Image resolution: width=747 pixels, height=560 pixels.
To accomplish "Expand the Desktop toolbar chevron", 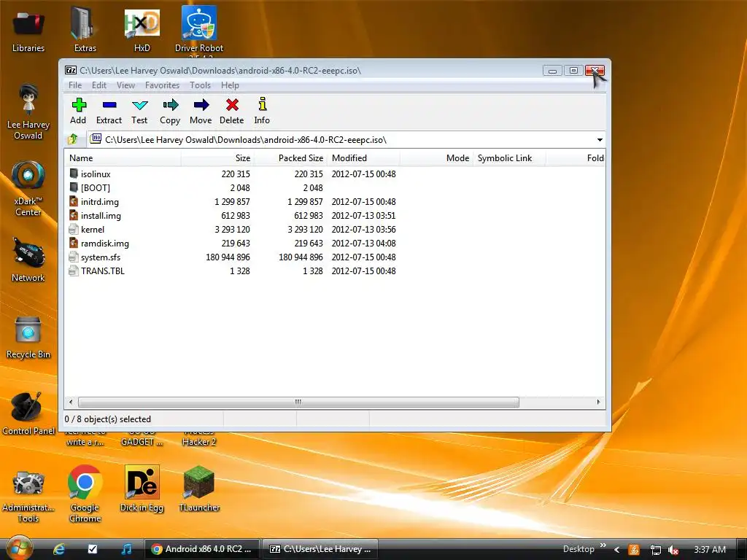I will pyautogui.click(x=603, y=545).
